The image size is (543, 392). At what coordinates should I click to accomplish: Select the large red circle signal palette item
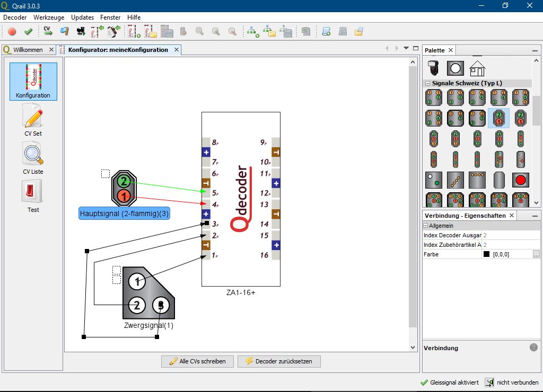pyautogui.click(x=521, y=180)
